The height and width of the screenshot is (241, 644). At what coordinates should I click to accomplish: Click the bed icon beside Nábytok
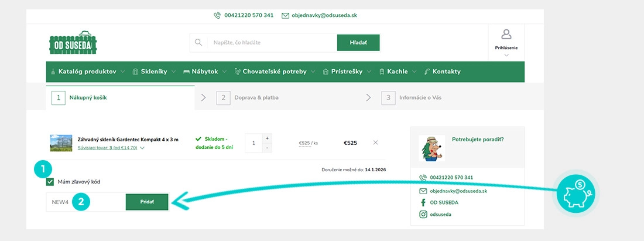186,72
